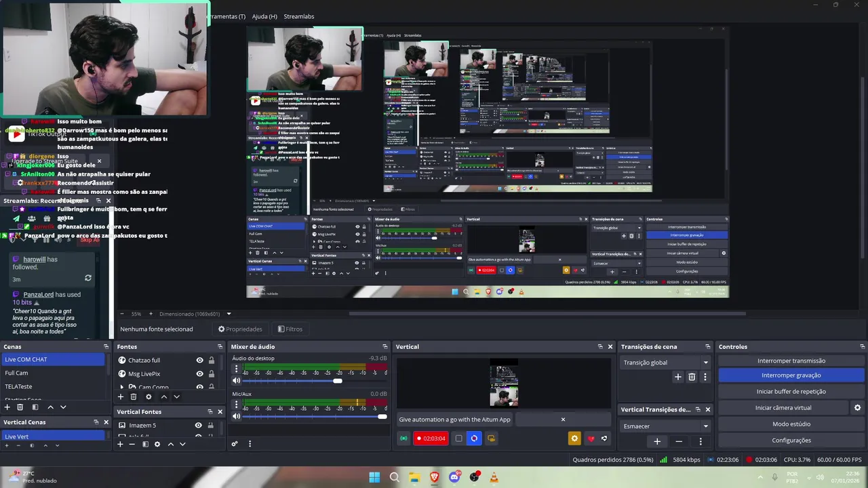
Task: Toggle the vertical pause checkbox button
Action: [x=458, y=439]
